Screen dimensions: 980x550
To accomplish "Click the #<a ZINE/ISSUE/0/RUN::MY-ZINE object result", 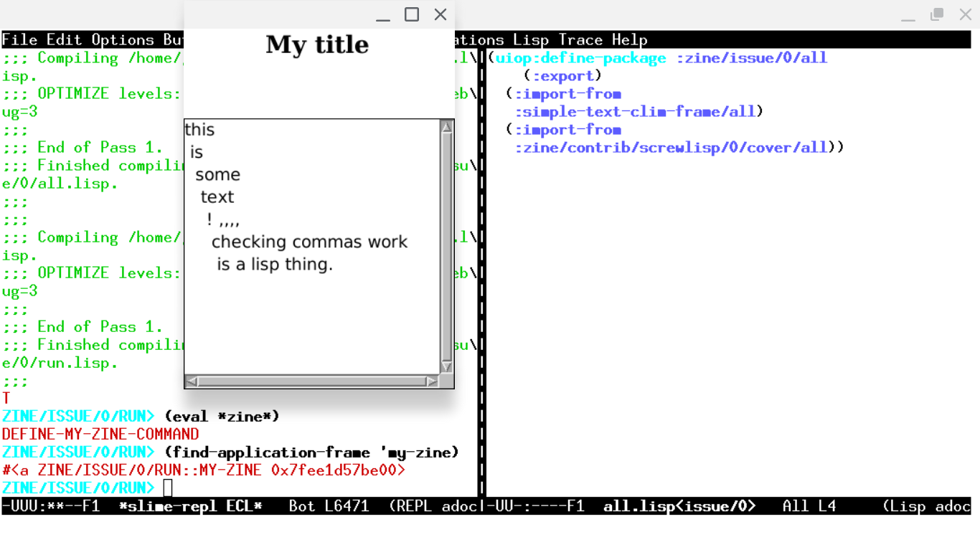I will [x=204, y=470].
